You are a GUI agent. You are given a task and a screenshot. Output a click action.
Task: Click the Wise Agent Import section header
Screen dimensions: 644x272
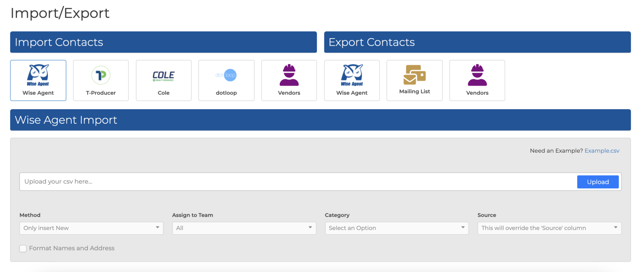[320, 120]
